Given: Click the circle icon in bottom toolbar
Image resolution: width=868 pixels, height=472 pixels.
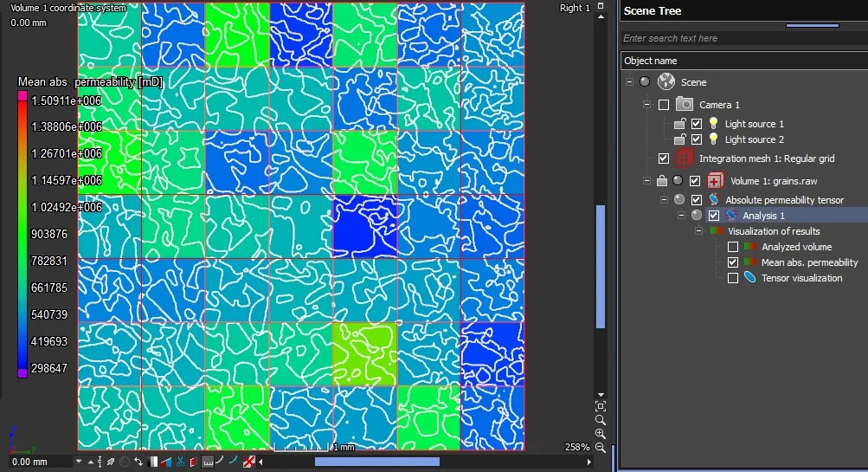Looking at the screenshot, I should [x=125, y=462].
